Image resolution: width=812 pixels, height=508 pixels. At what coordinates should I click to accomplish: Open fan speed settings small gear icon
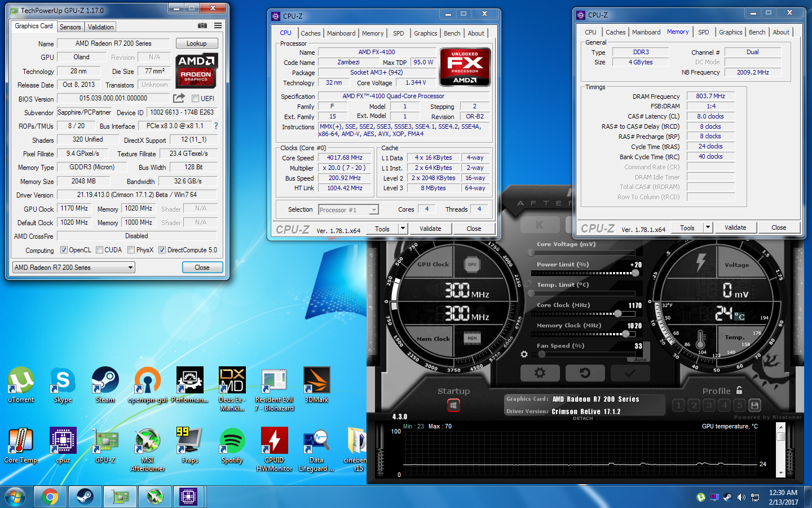524,354
